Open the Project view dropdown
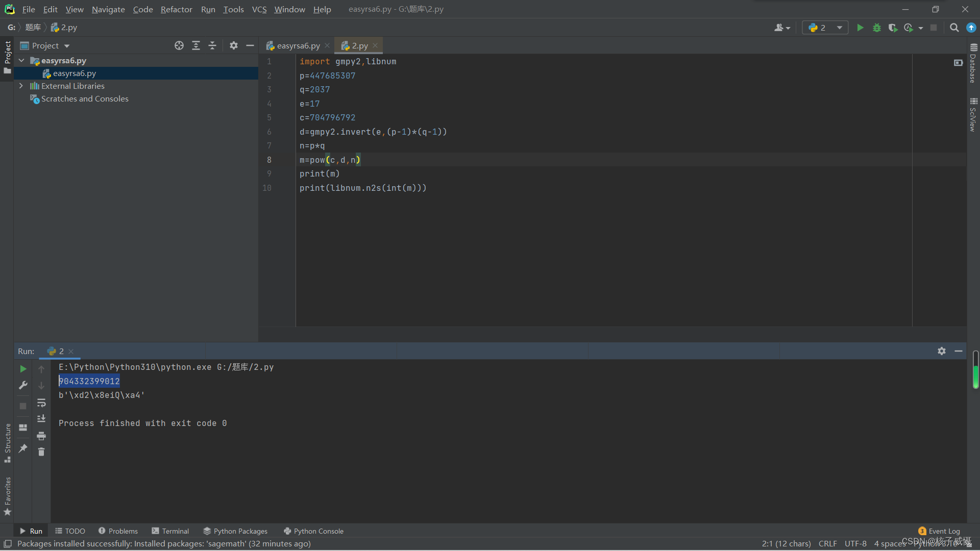The height and width of the screenshot is (551, 980). click(67, 46)
